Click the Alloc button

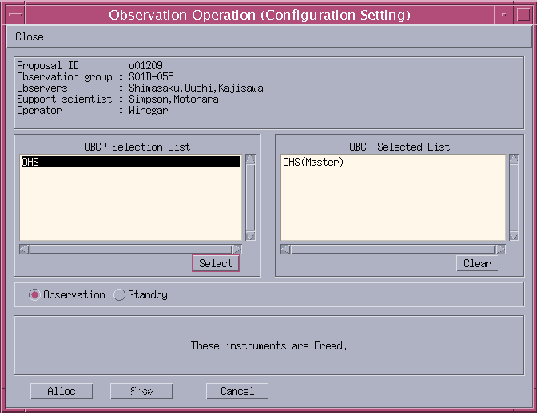point(62,391)
